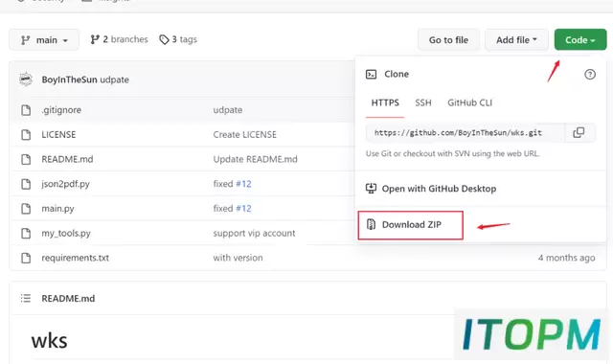Image resolution: width=613 pixels, height=364 pixels.
Task: Open README table of contents list icon
Action: 26,298
